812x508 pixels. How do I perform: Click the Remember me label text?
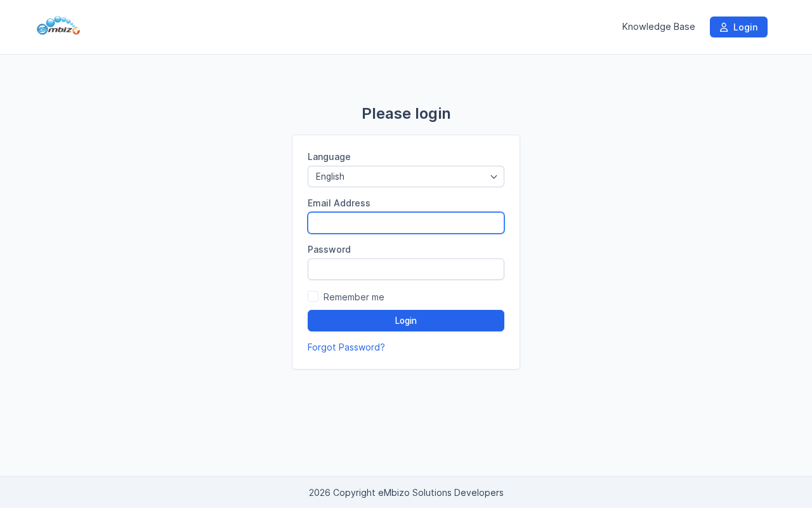coord(354,297)
